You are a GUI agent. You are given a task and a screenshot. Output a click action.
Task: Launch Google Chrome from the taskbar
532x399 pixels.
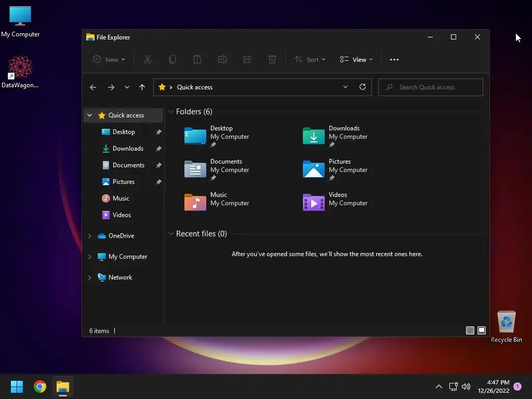point(39,387)
